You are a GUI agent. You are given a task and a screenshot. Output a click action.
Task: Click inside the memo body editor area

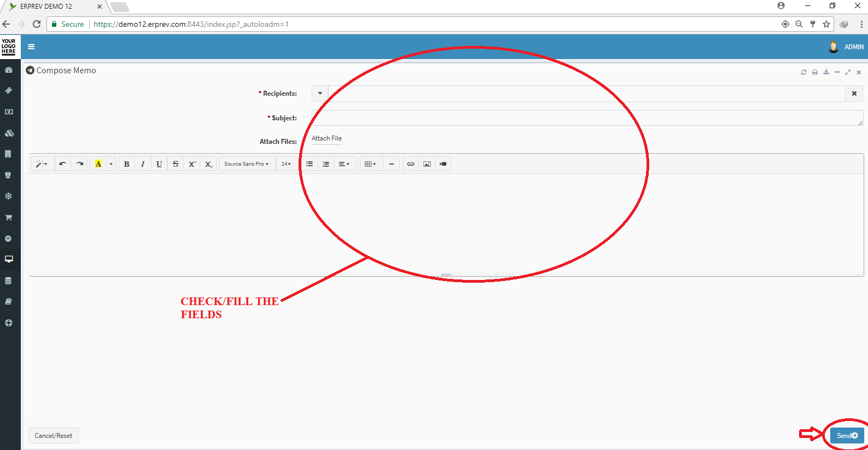pos(446,223)
